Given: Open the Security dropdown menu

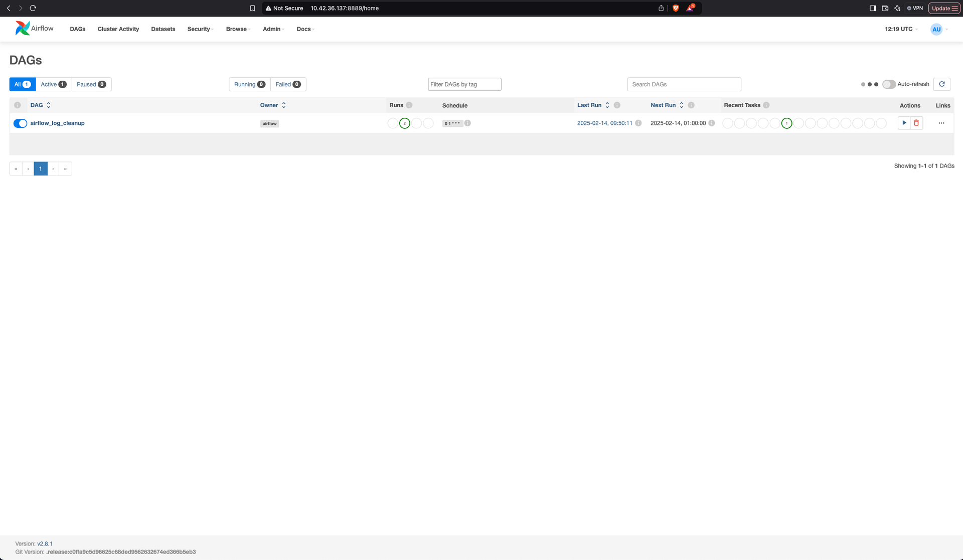Looking at the screenshot, I should click(200, 29).
